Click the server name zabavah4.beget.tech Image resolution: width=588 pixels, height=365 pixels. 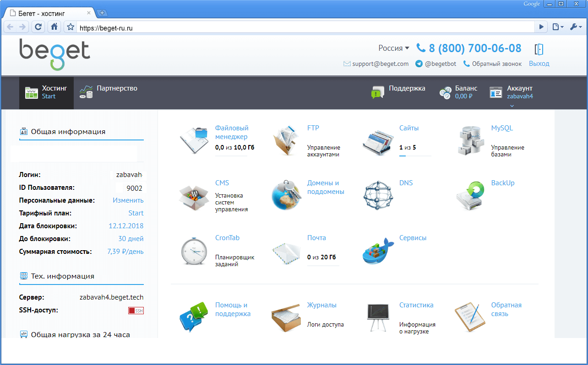112,297
